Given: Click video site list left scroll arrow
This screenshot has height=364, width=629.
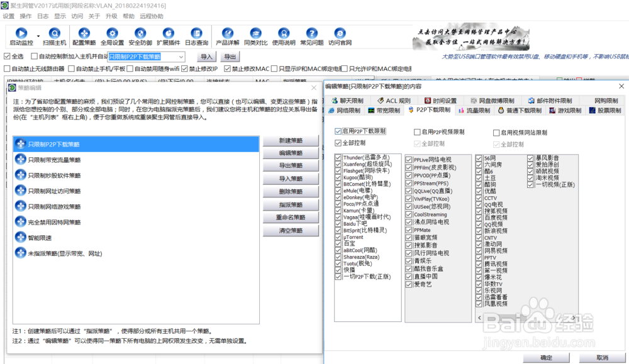Looking at the screenshot, I should 479,317.
